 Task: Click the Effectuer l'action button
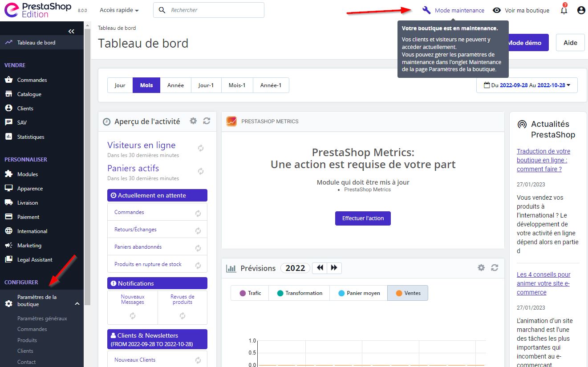pos(363,218)
